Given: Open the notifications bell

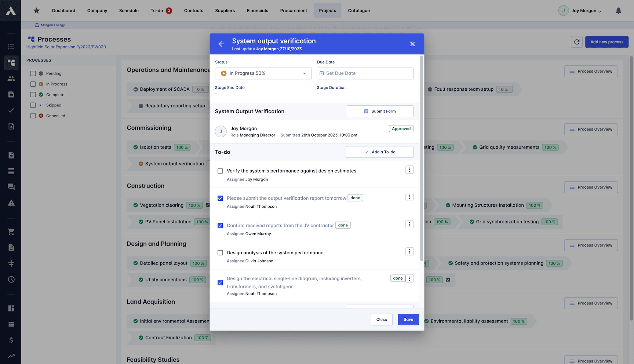Looking at the screenshot, I should click(618, 10).
